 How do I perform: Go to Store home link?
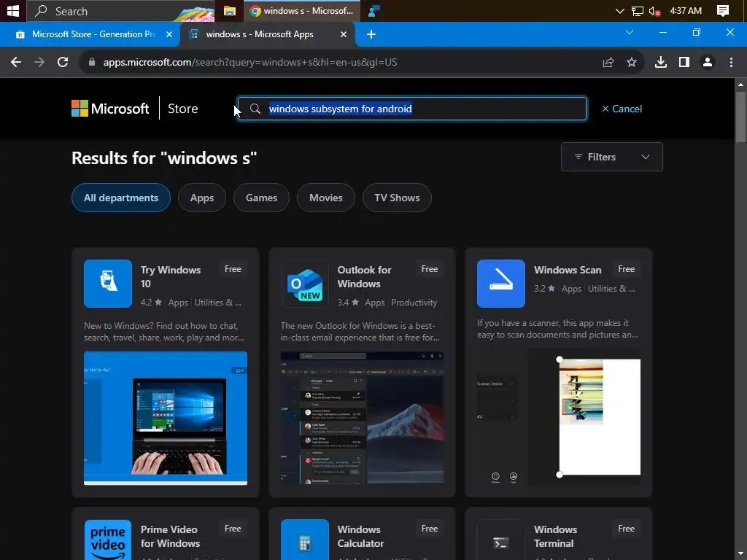click(183, 109)
